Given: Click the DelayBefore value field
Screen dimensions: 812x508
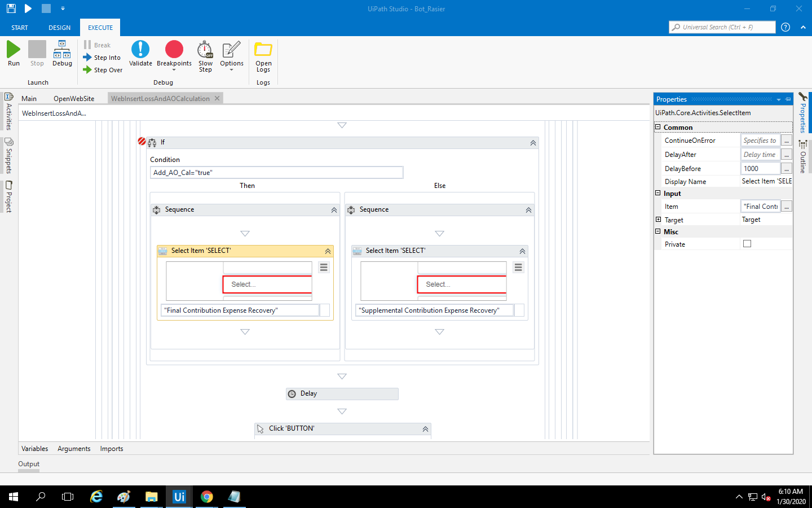Looking at the screenshot, I should (761, 168).
